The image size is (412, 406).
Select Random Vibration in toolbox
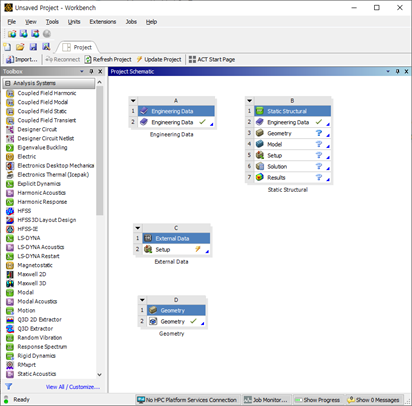coord(40,338)
